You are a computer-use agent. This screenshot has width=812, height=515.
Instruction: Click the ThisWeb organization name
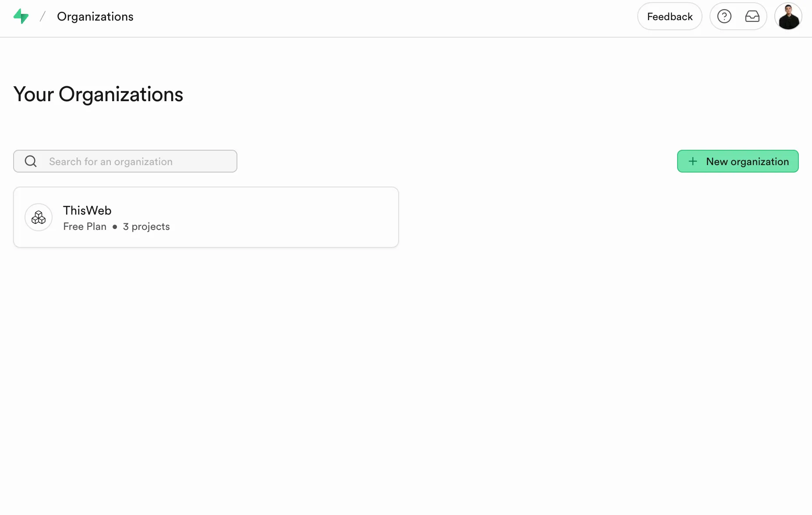(87, 211)
